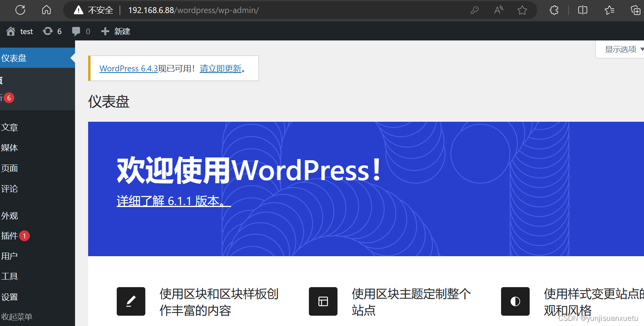Open the test site home icon

[x=11, y=31]
